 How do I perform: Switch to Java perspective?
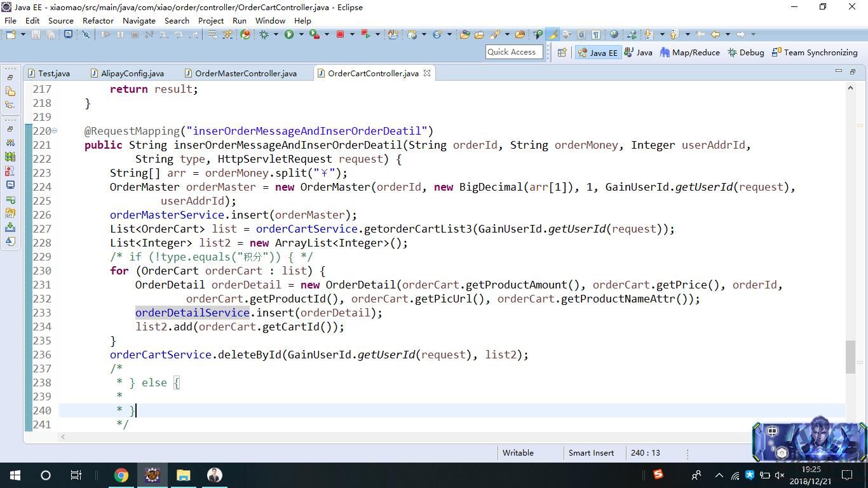pyautogui.click(x=639, y=53)
